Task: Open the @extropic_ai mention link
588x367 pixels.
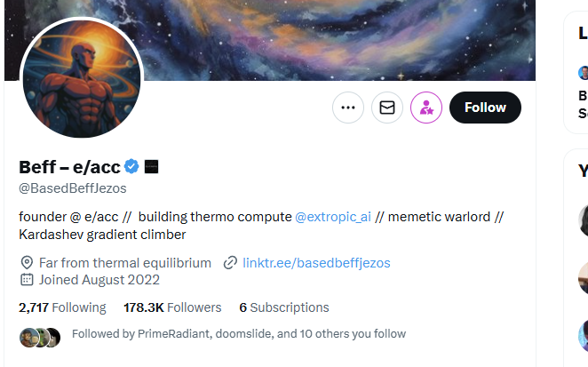Action: [333, 217]
